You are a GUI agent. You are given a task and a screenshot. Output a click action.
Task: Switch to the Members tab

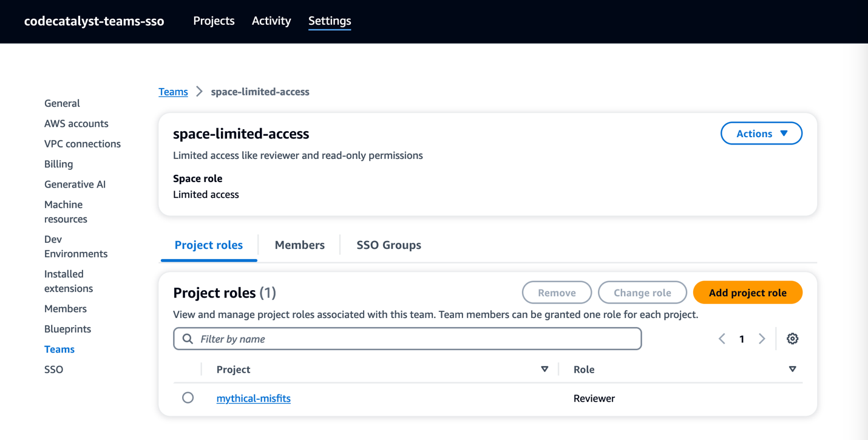tap(299, 245)
